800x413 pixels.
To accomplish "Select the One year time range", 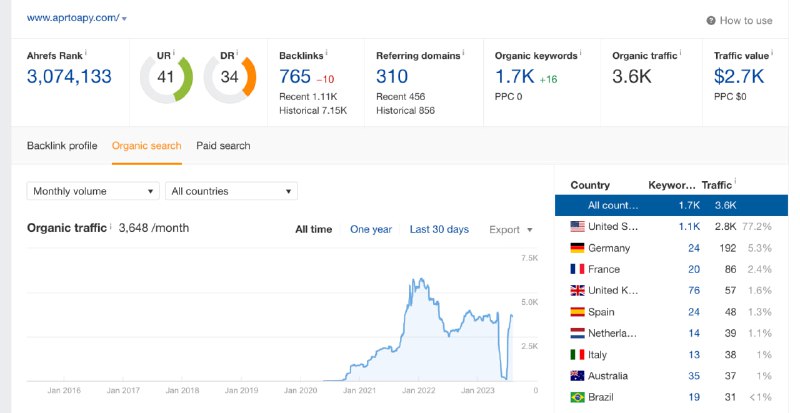I will (x=371, y=229).
